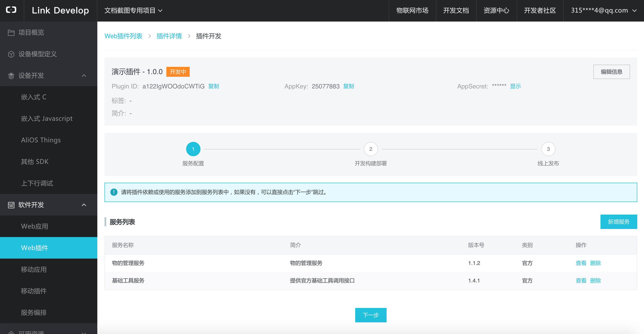Viewport: 644px width, 334px height.
Task: Click the AppKey value 25077883
Action: point(326,86)
